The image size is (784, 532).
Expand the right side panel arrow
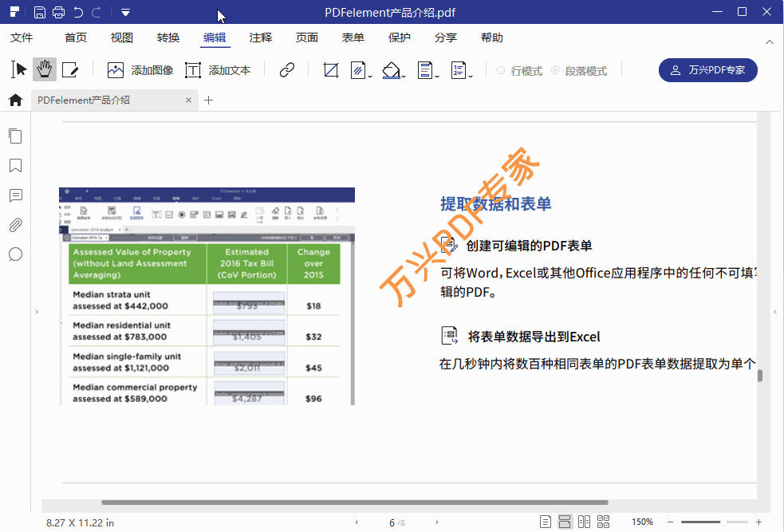click(775, 312)
